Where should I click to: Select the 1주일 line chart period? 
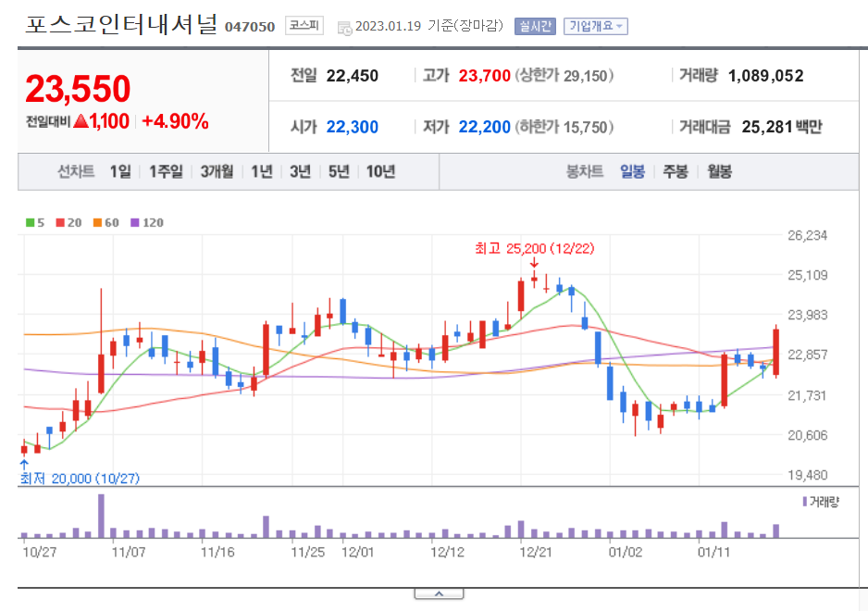click(166, 171)
